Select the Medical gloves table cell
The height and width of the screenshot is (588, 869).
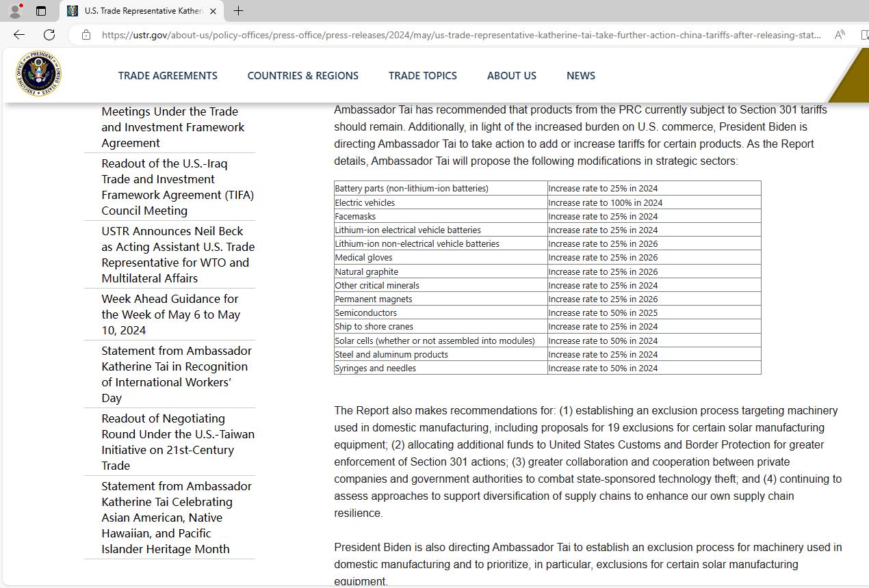[441, 257]
